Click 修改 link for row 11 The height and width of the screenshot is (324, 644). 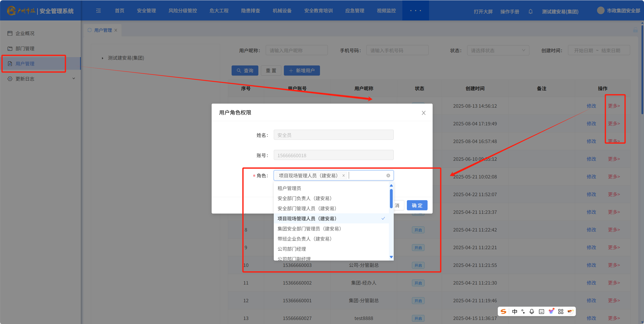[591, 283]
